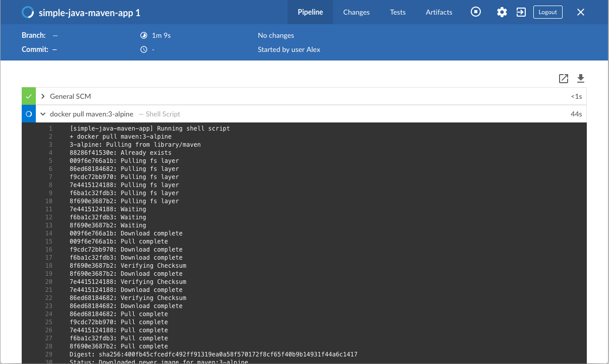Expand the General SCM step
609x364 pixels.
click(x=43, y=96)
